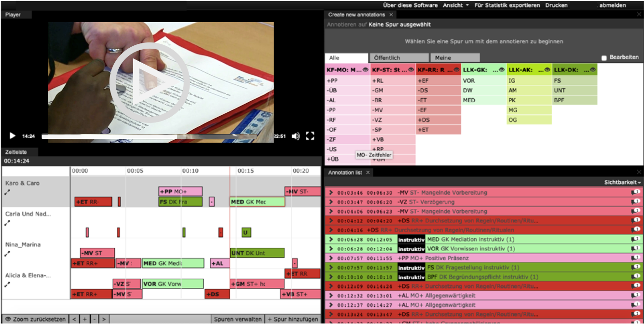Enable the Bearbeiten checkbox
This screenshot has height=324, width=644.
[604, 58]
